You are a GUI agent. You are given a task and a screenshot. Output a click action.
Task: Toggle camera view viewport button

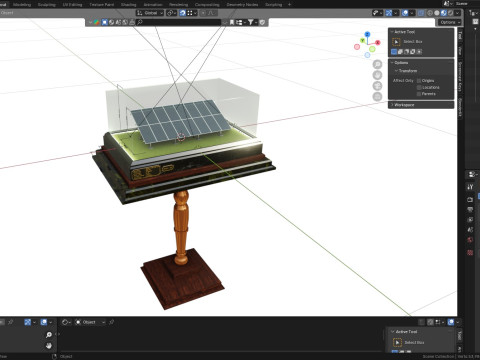377,86
